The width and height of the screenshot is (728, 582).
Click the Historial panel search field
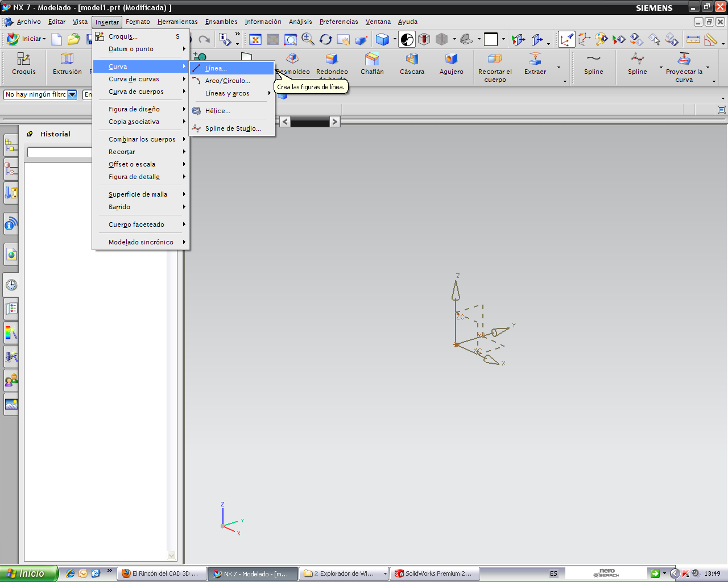coord(59,152)
